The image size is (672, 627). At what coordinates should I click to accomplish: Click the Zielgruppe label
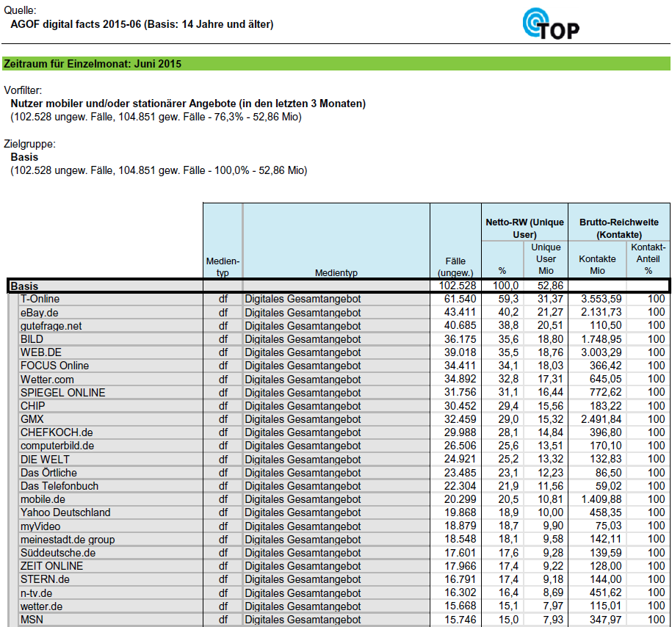pos(29,145)
